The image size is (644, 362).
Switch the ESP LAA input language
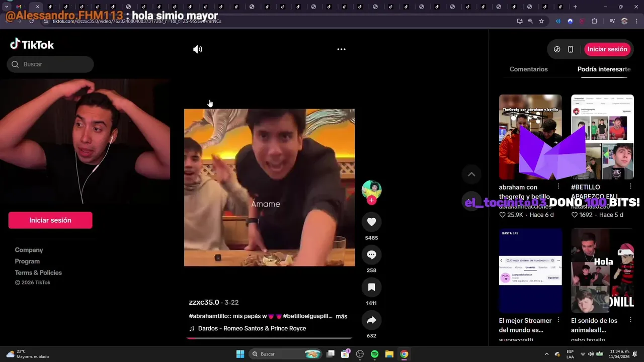click(x=570, y=354)
